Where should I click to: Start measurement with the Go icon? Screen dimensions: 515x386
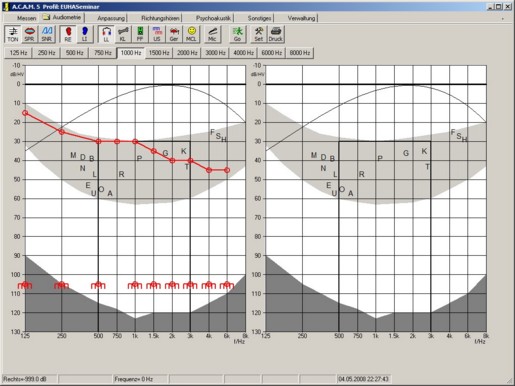click(x=237, y=34)
